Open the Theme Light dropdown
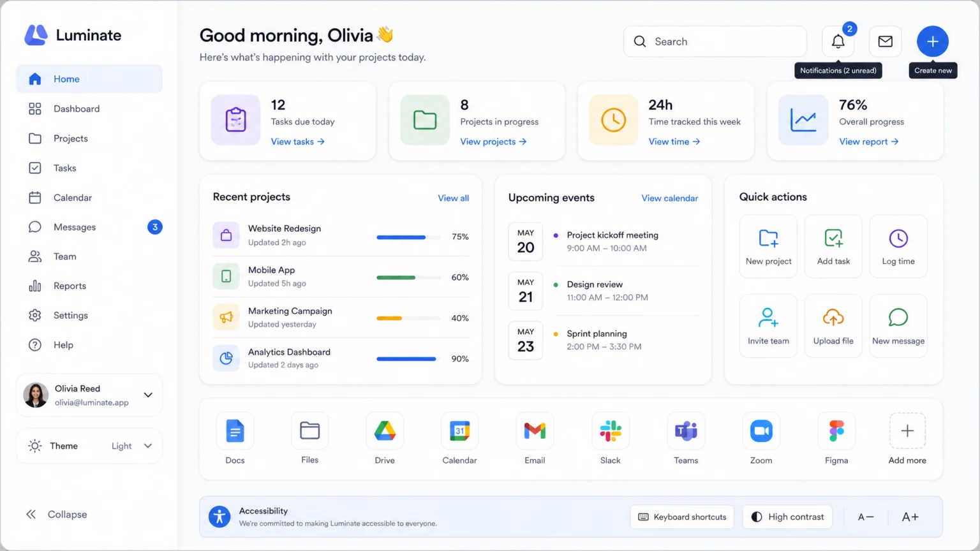 click(x=89, y=446)
